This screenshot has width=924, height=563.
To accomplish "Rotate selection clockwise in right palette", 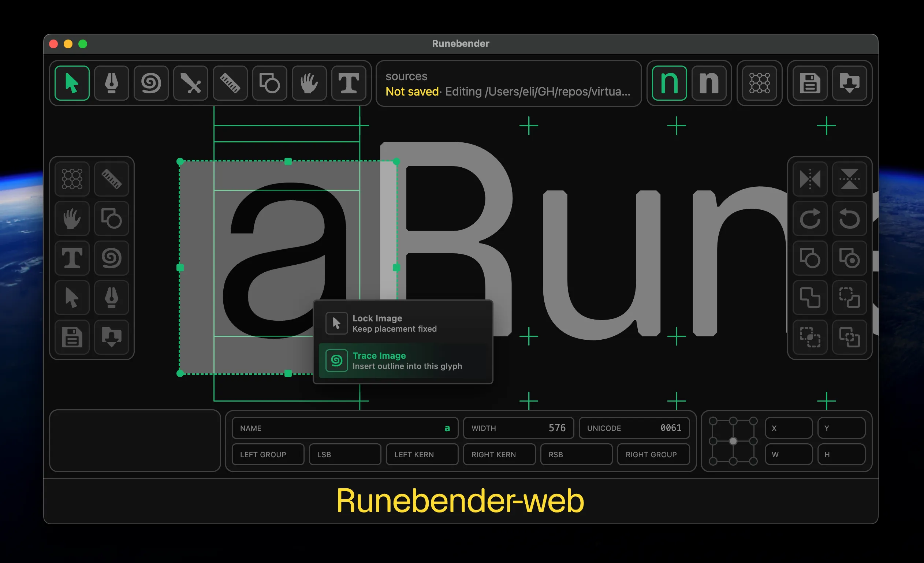I will 810,218.
